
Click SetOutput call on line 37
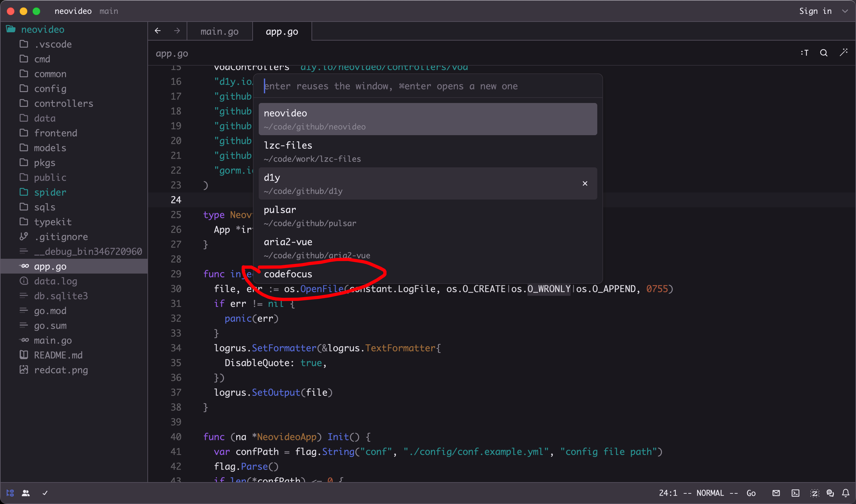tap(276, 392)
